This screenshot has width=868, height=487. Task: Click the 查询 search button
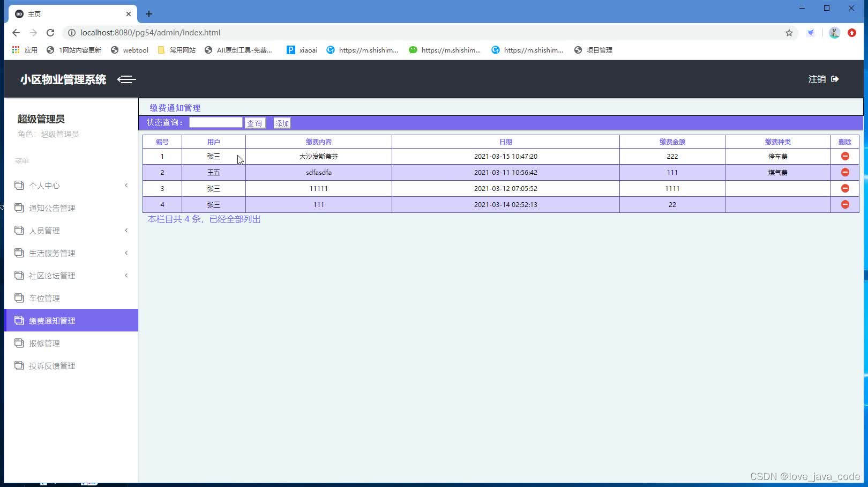[x=255, y=123]
